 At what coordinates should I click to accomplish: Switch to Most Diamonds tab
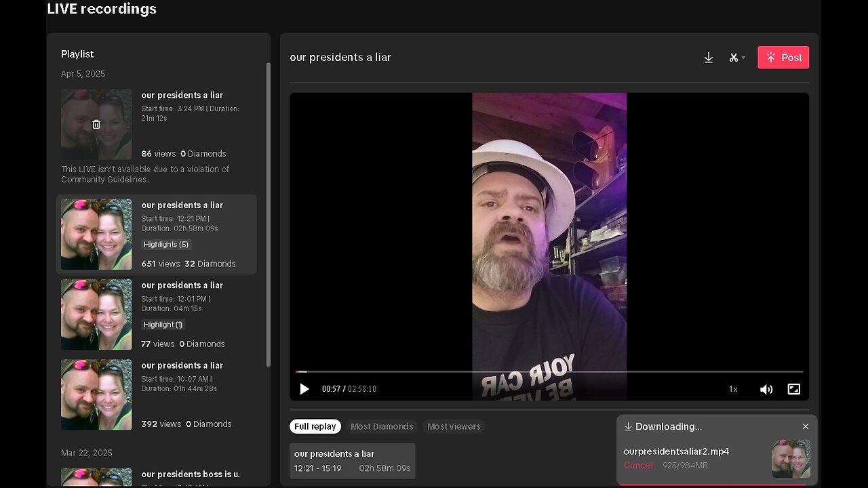(x=382, y=426)
